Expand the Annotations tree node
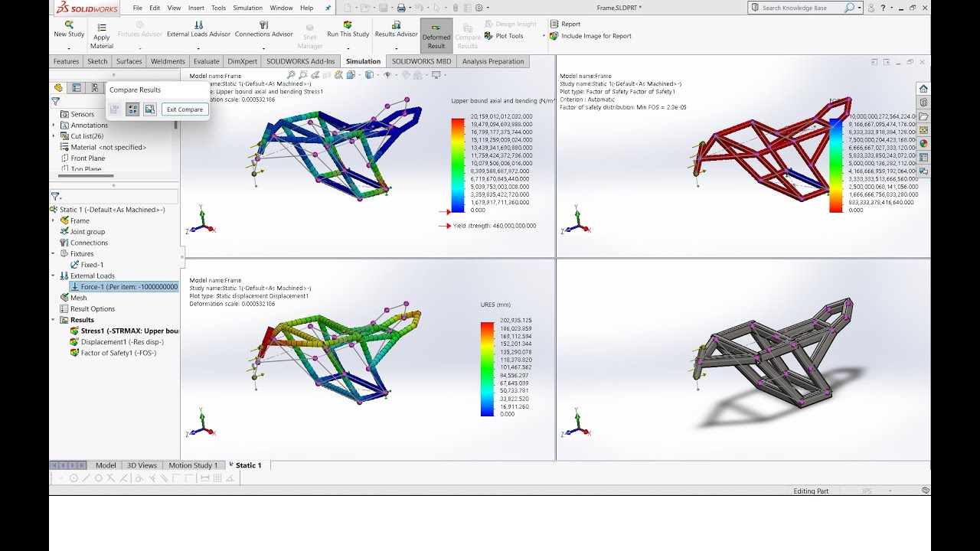 [54, 126]
